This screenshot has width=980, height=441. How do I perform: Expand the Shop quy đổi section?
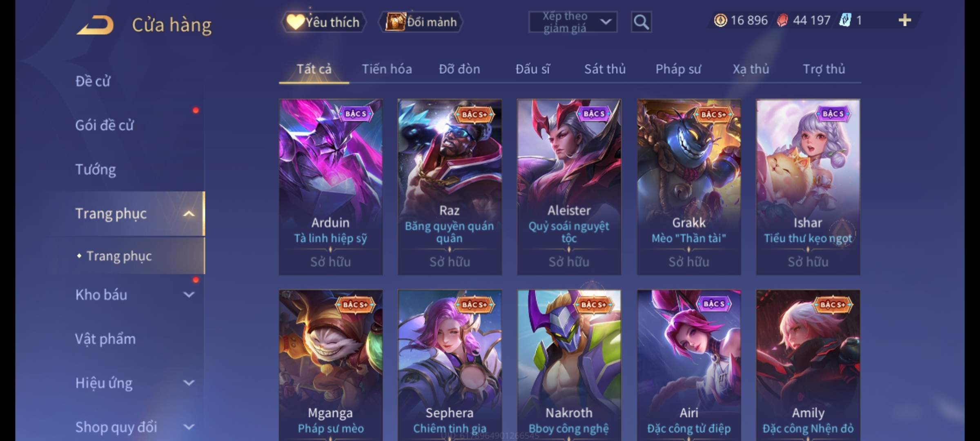[189, 427]
